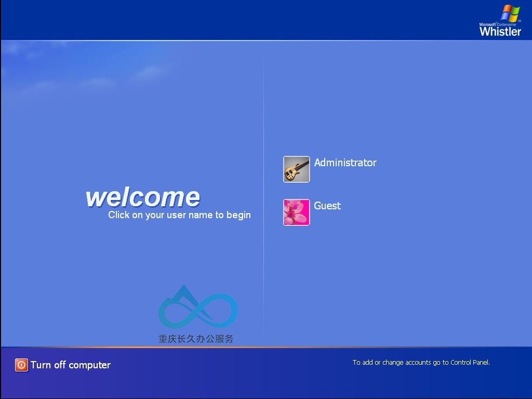The image size is (532, 399).
Task: Choose the Guest pink flower avatar
Action: 297,212
